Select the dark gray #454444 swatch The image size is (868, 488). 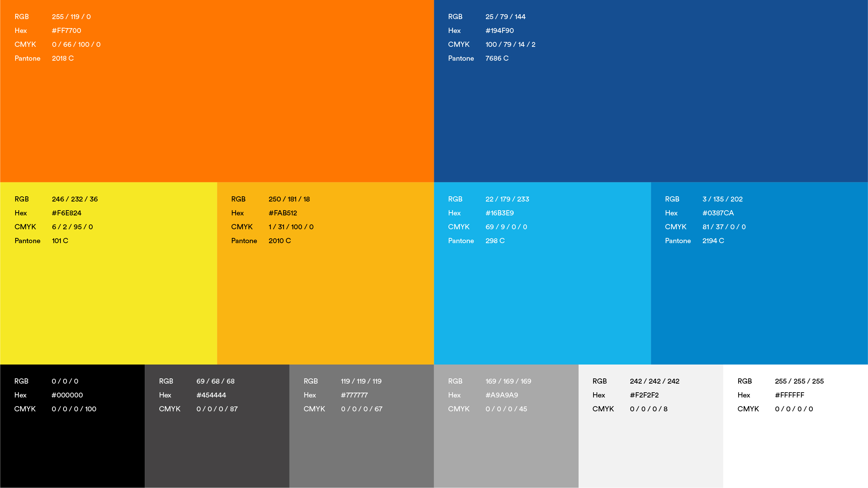[x=217, y=451]
